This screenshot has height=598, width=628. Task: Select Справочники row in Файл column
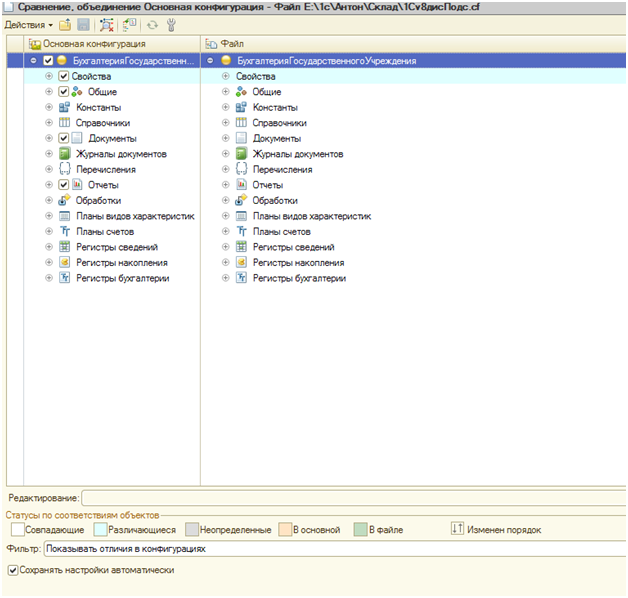pyautogui.click(x=413, y=123)
